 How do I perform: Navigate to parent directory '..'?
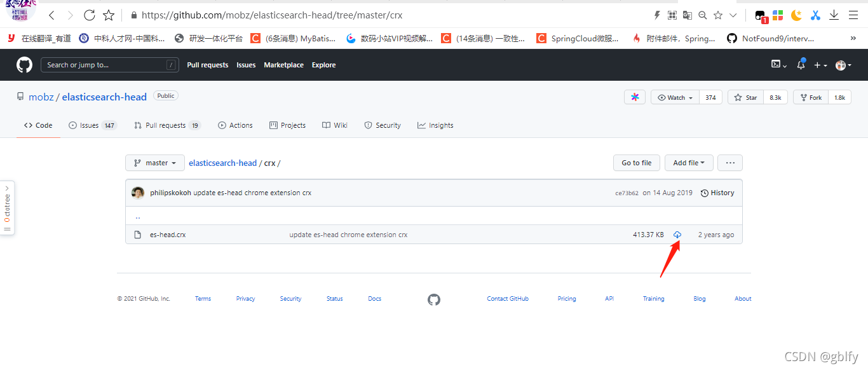[138, 216]
